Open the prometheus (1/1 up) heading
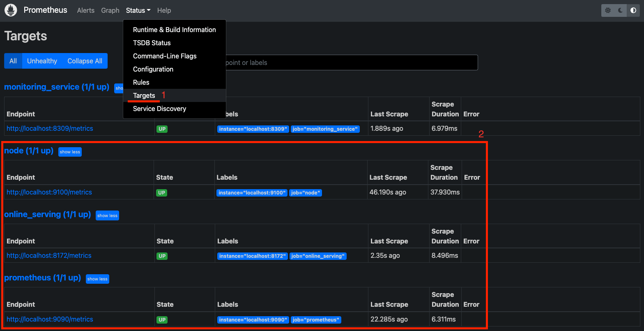 (42, 278)
